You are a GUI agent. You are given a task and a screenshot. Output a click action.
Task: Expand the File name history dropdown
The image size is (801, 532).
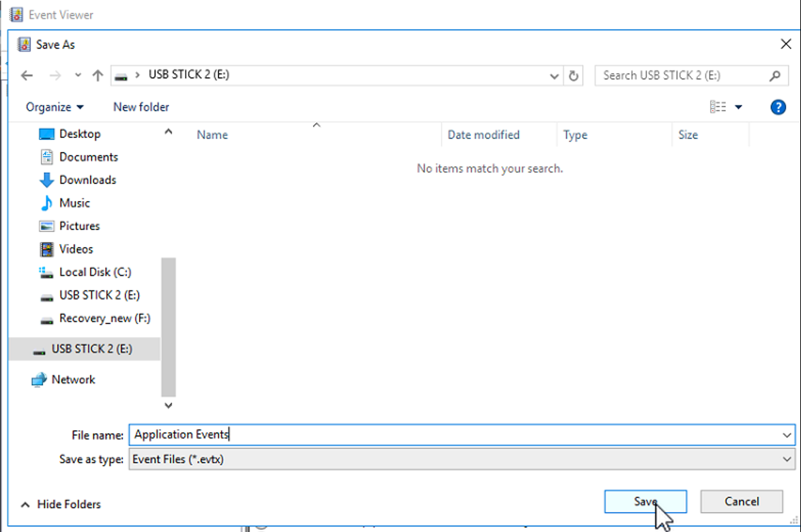pyautogui.click(x=787, y=434)
